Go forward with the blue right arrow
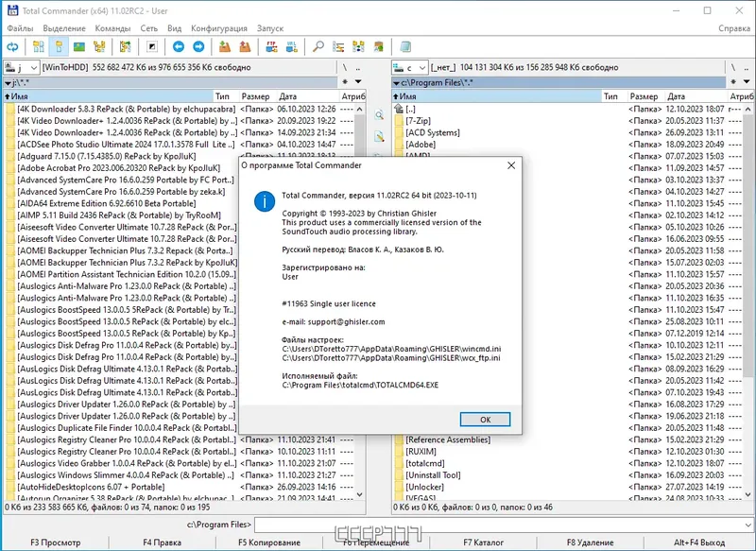 pos(198,46)
